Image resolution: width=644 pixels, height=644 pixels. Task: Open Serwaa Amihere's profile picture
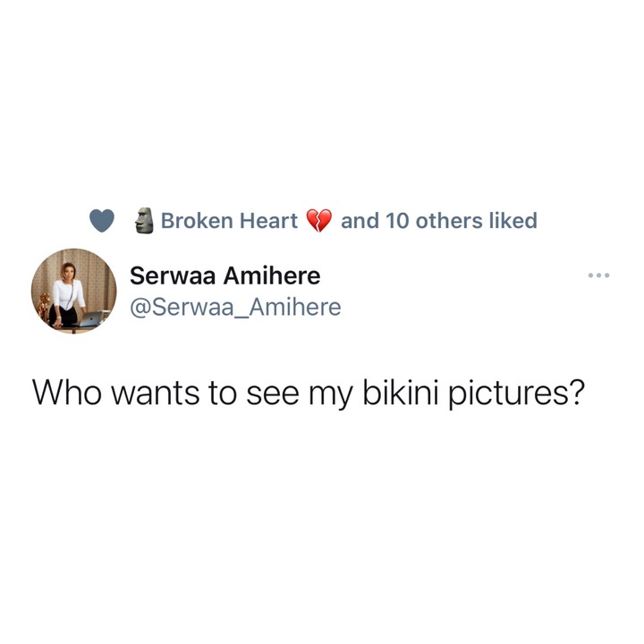point(74,291)
